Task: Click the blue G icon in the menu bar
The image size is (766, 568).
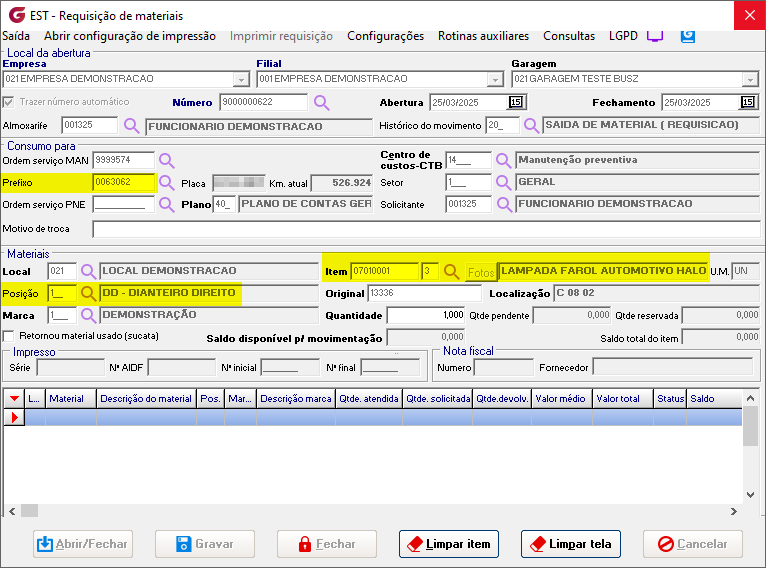Action: tap(688, 36)
